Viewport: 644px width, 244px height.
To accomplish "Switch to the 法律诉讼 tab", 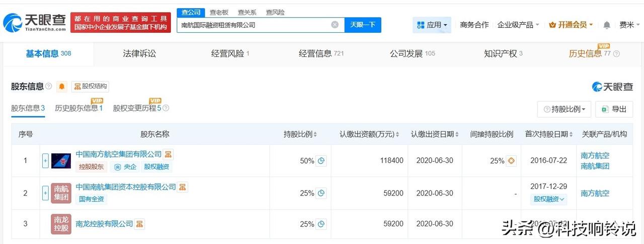I will pos(139,53).
